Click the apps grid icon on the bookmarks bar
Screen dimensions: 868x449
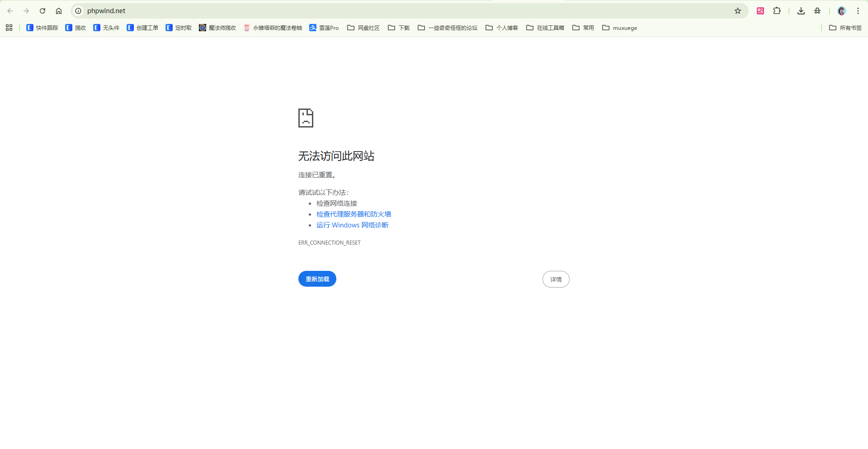click(x=9, y=28)
